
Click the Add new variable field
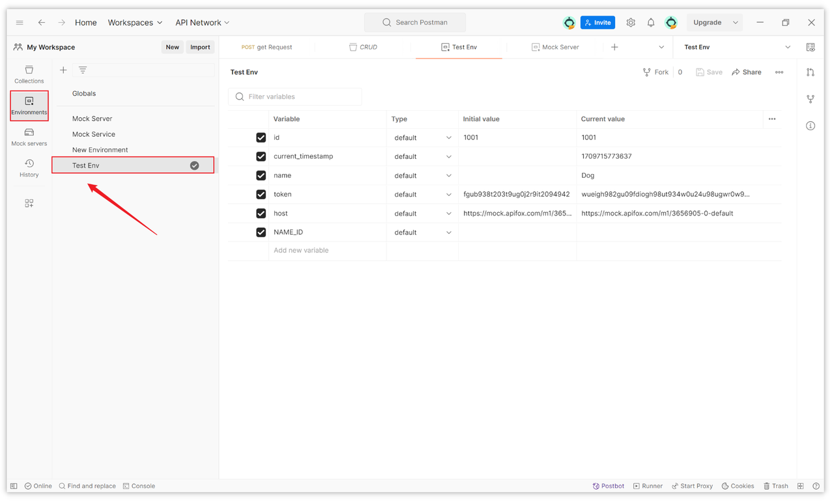pyautogui.click(x=327, y=250)
